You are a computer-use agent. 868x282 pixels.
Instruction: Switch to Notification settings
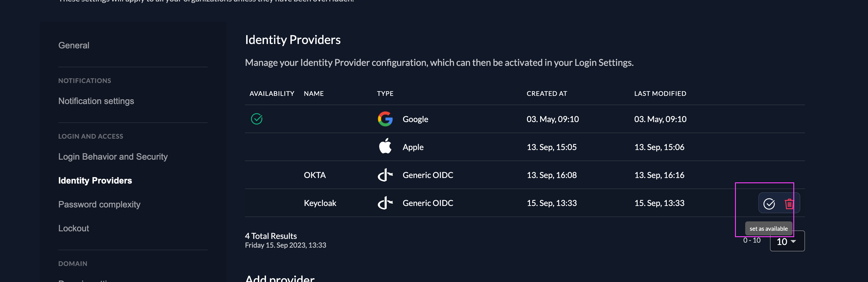96,101
